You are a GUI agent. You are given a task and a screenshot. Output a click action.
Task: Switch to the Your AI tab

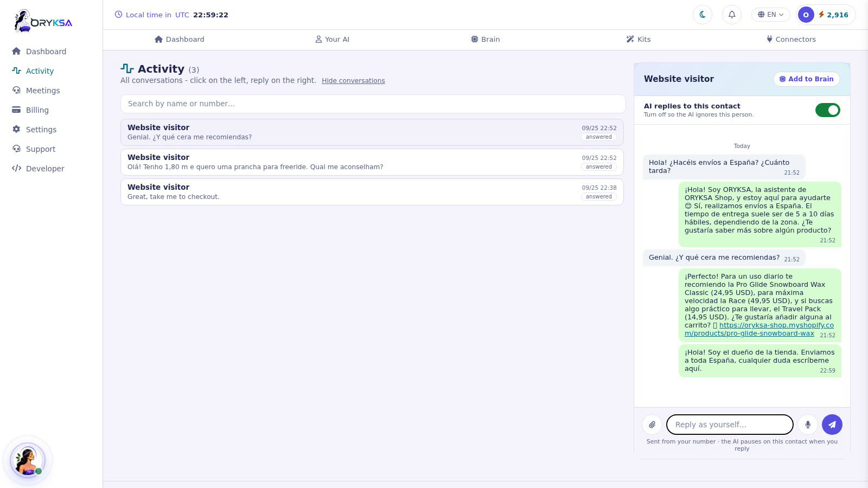[x=332, y=40]
